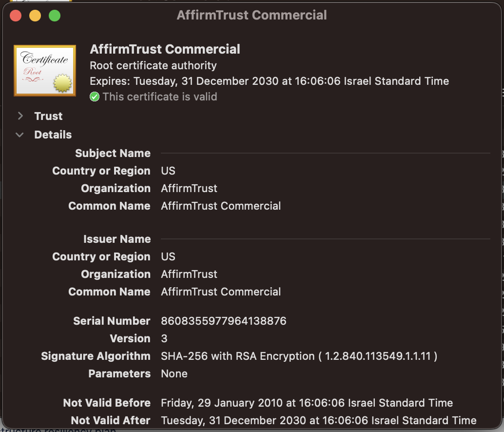Viewport: 504px width, 432px height.
Task: Click the Certificate Root icon image
Action: click(x=45, y=71)
